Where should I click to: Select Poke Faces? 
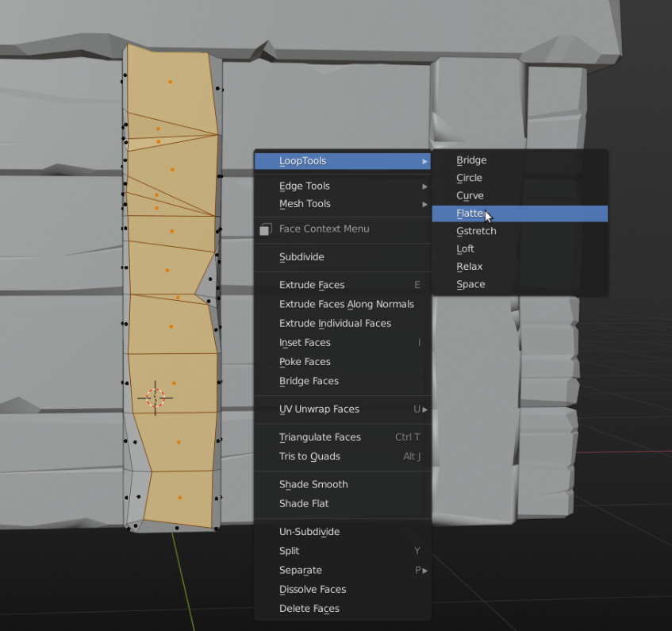pos(343,362)
